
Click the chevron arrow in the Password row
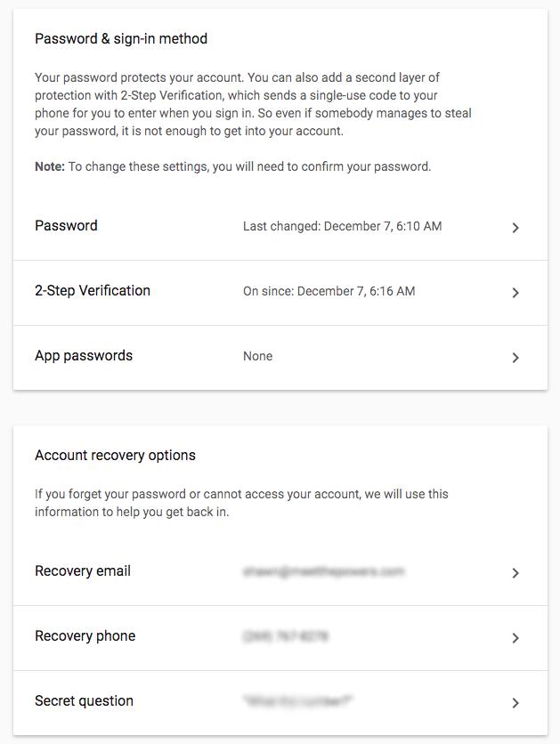click(515, 228)
